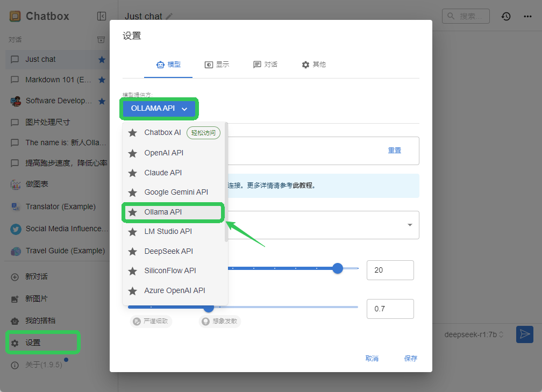Image resolution: width=542 pixels, height=392 pixels.
Task: Click the Social Media Influencer Twitter icon
Action: [16, 229]
